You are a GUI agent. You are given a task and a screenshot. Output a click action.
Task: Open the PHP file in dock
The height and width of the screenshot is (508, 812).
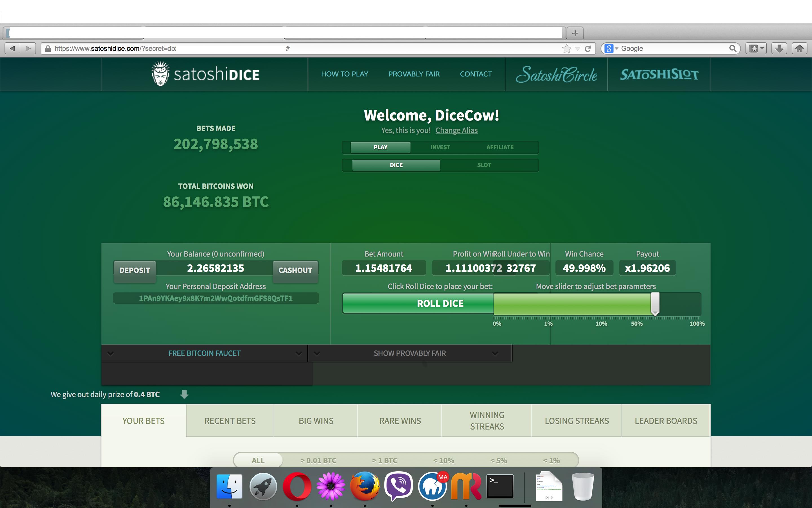(549, 487)
